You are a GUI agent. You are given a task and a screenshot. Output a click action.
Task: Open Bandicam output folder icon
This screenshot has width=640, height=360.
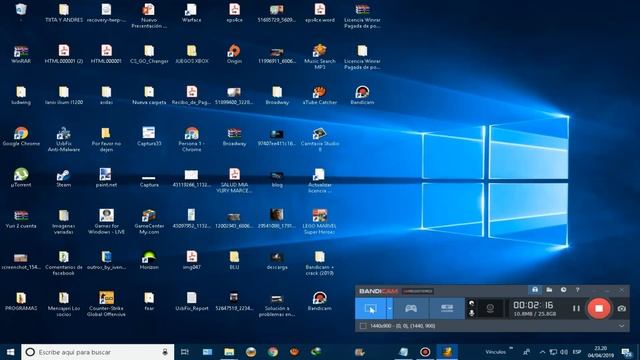point(549,290)
